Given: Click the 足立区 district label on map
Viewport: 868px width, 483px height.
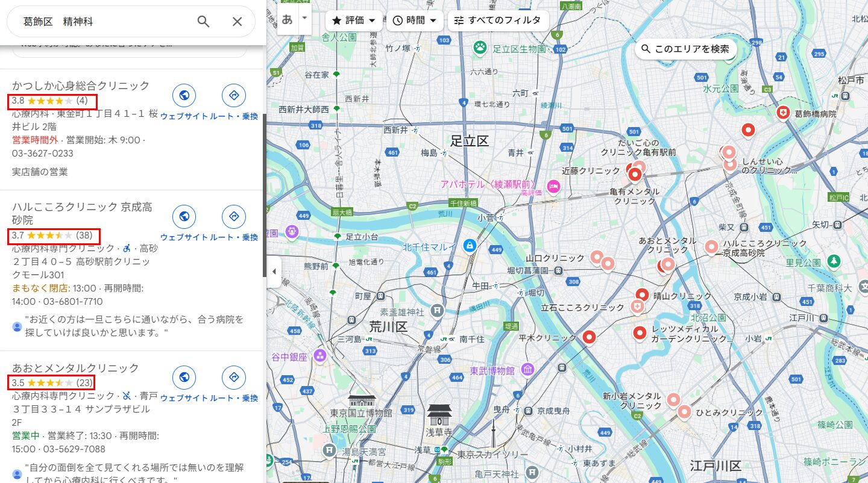Looking at the screenshot, I should 470,141.
